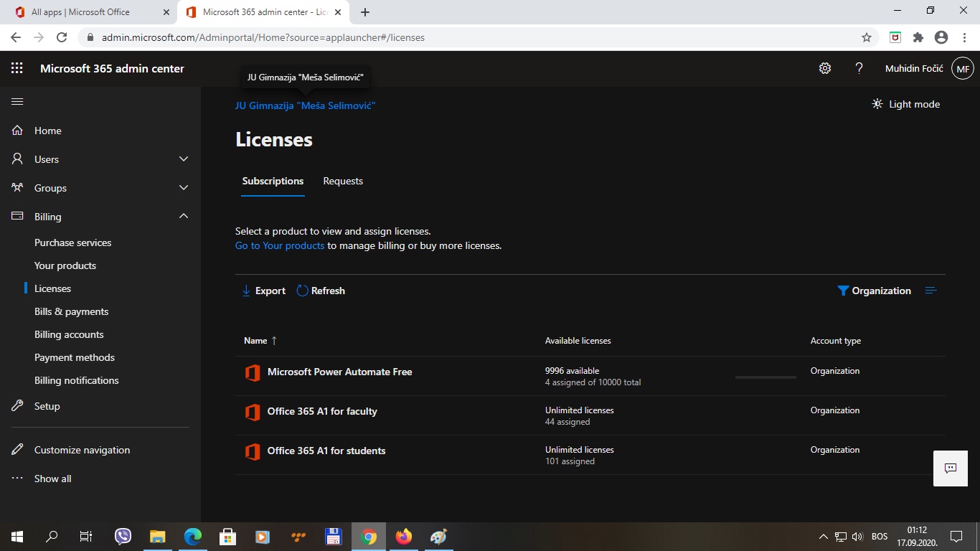980x551 pixels.
Task: Open Firefox from taskbar
Action: pyautogui.click(x=404, y=537)
